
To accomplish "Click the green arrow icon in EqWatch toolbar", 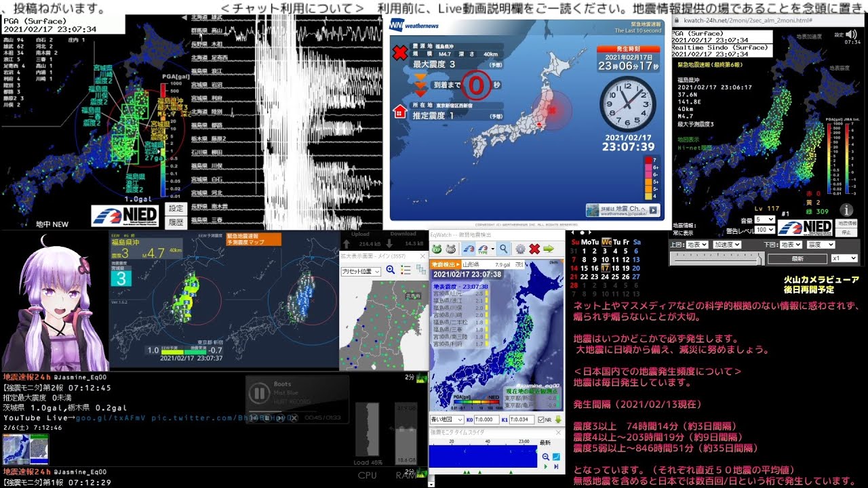I will click(549, 249).
